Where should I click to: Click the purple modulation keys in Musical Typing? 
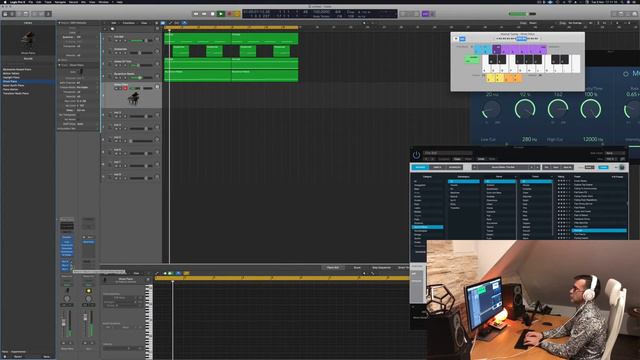tap(519, 49)
